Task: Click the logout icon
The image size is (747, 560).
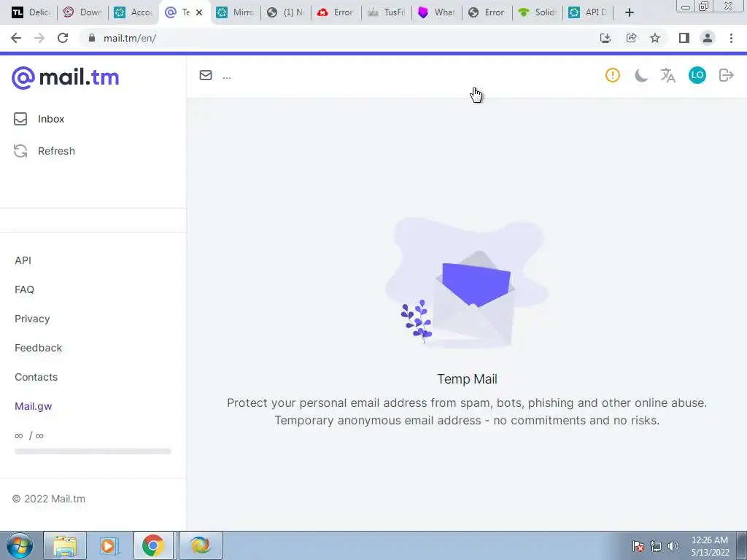Action: point(726,75)
